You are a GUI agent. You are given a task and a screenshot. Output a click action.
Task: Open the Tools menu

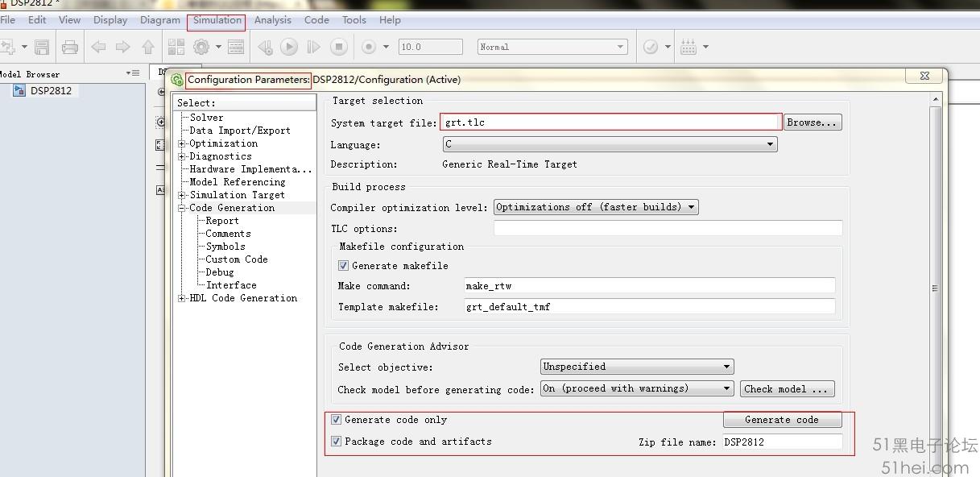tap(354, 20)
